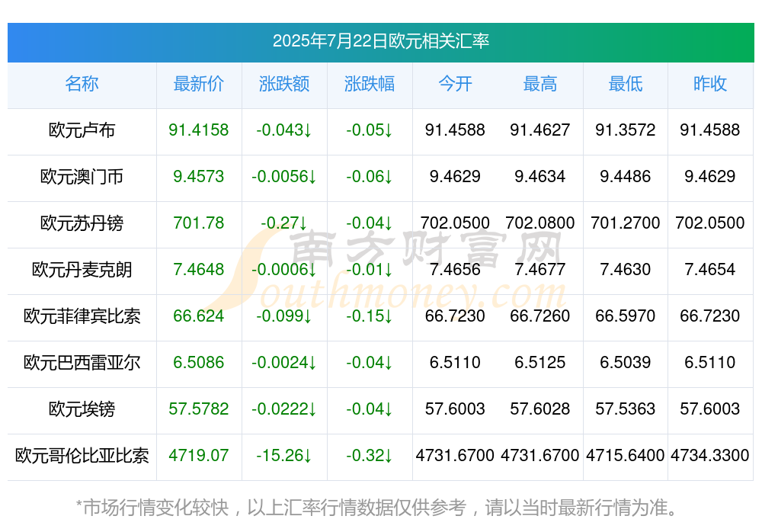Click latest price 9.4573
762x532 pixels.
[x=198, y=177]
